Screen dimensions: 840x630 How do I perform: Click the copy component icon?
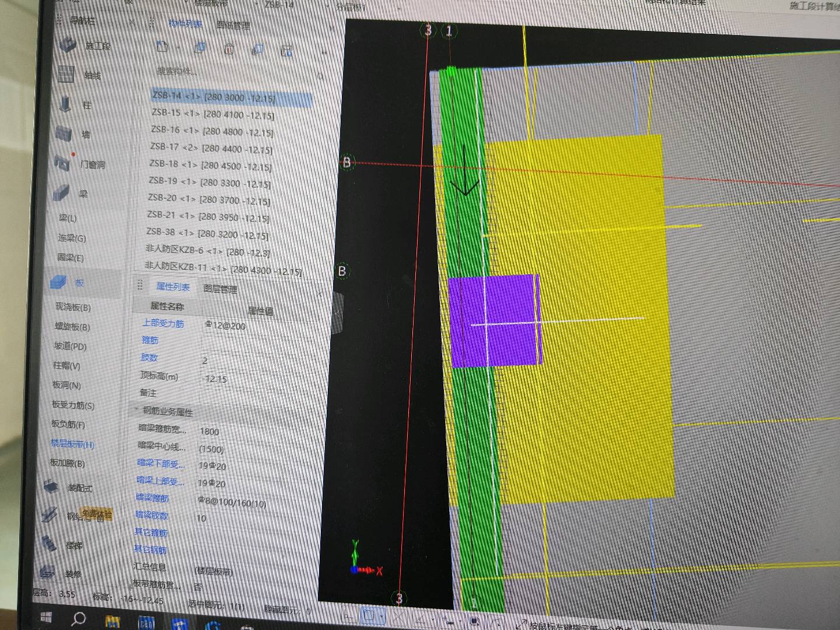(x=199, y=48)
